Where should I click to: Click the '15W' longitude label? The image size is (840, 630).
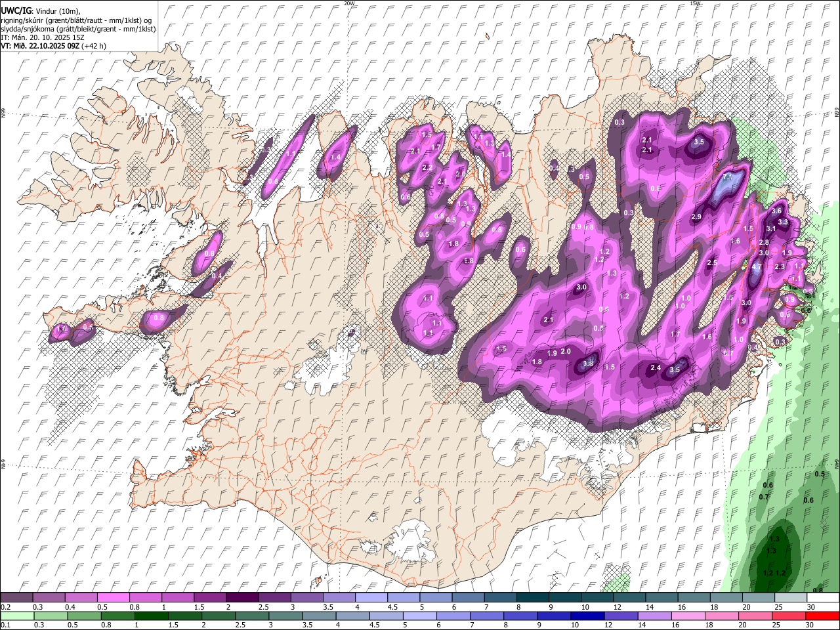tap(695, 3)
